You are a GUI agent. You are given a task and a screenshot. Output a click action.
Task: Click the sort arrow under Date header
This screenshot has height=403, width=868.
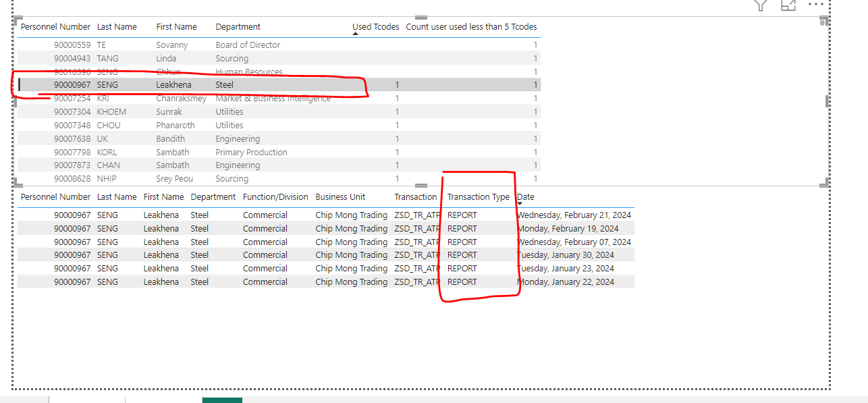pyautogui.click(x=520, y=204)
